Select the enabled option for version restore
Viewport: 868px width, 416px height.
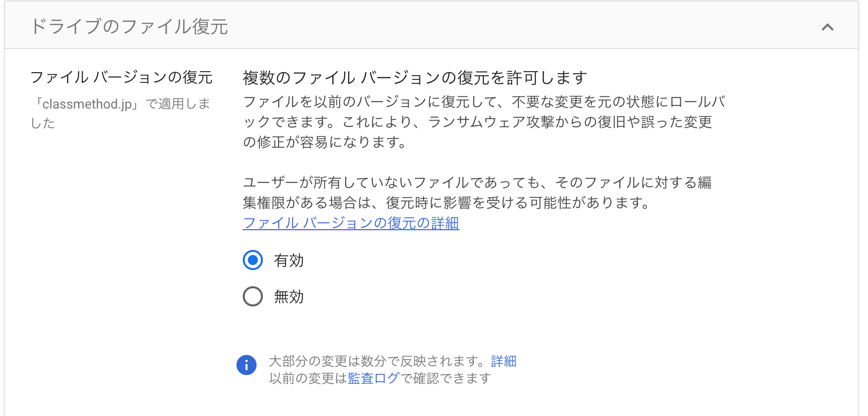pos(252,261)
